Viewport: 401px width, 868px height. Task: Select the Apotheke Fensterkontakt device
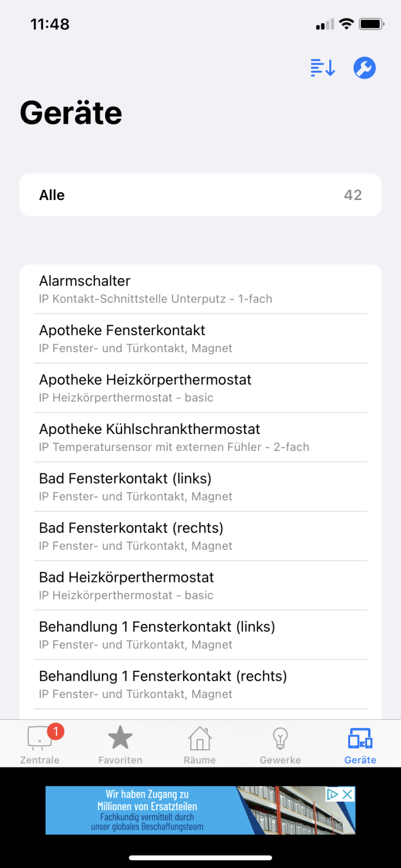200,338
